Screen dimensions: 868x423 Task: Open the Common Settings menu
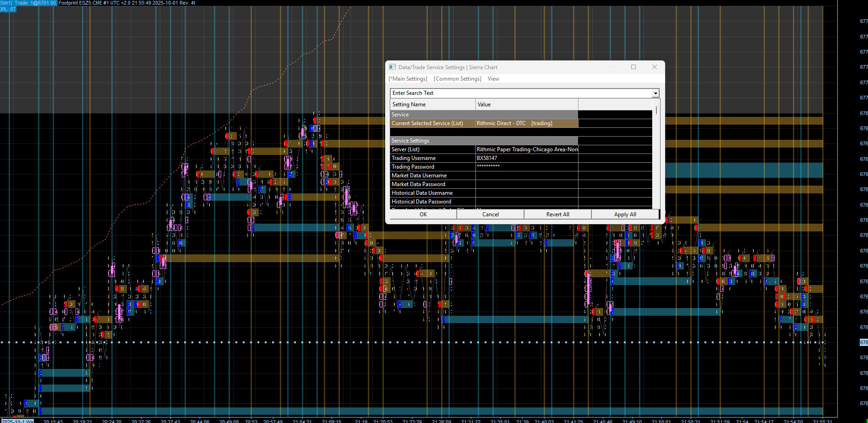pos(457,79)
